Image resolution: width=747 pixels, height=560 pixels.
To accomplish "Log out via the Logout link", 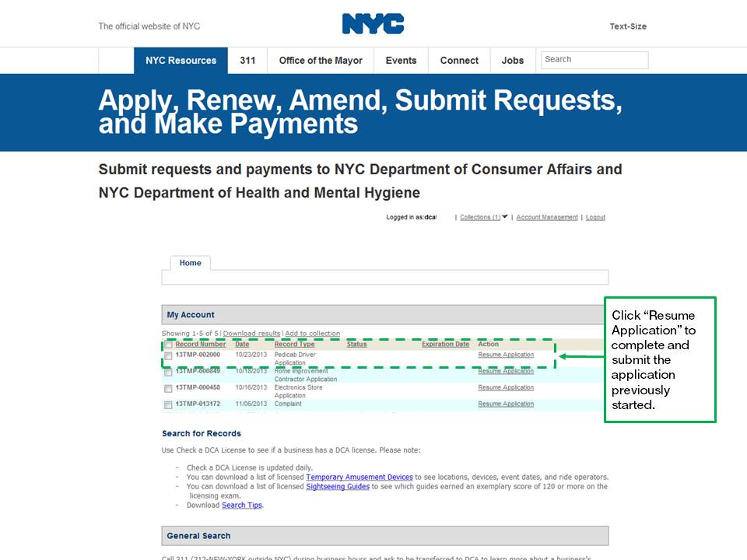I will point(595,218).
